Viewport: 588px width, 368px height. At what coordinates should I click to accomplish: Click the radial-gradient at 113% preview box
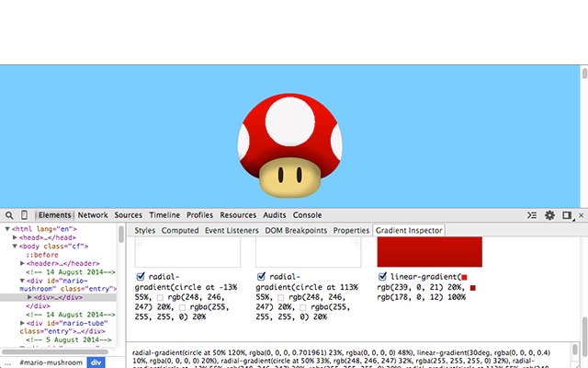309,252
